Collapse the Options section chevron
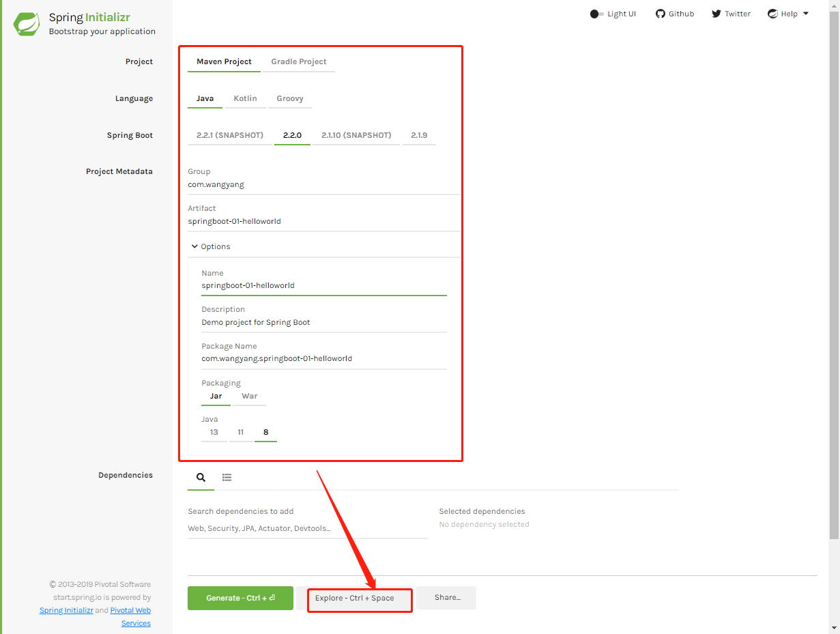Image resolution: width=840 pixels, height=634 pixels. click(194, 246)
